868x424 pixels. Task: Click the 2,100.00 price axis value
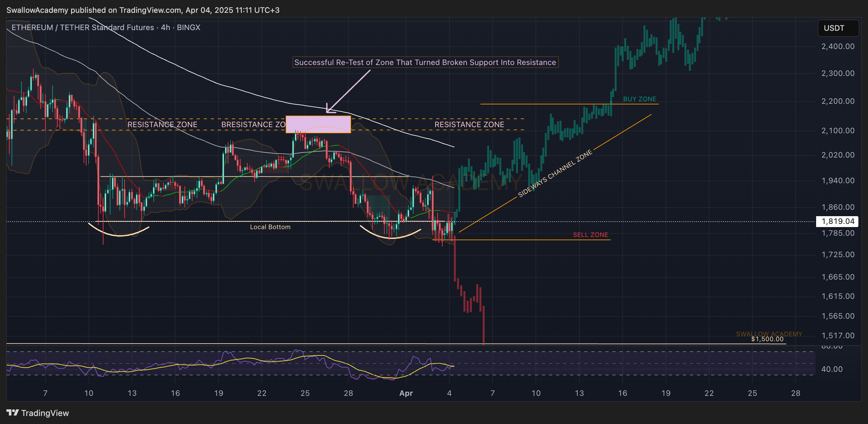(838, 131)
